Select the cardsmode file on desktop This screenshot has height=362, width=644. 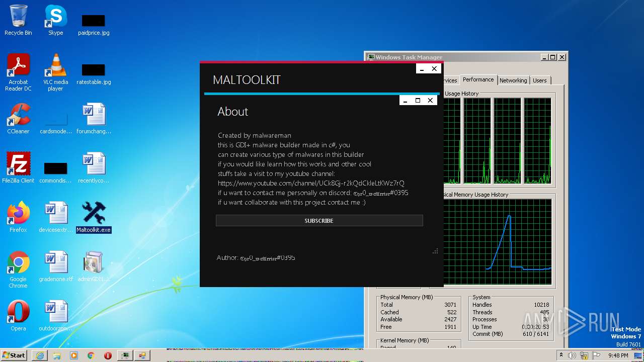(x=55, y=123)
